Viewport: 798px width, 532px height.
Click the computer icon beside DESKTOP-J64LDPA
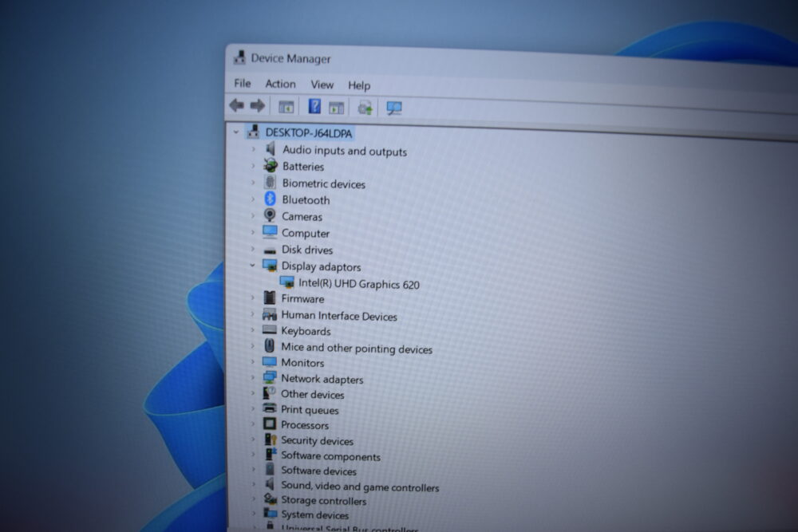[254, 132]
